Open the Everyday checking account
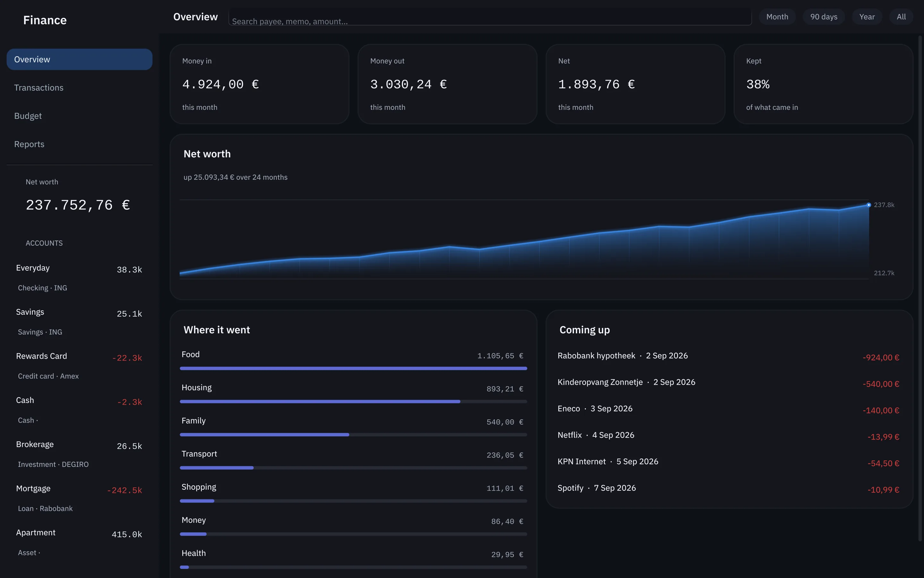This screenshot has width=924, height=578. [x=80, y=277]
